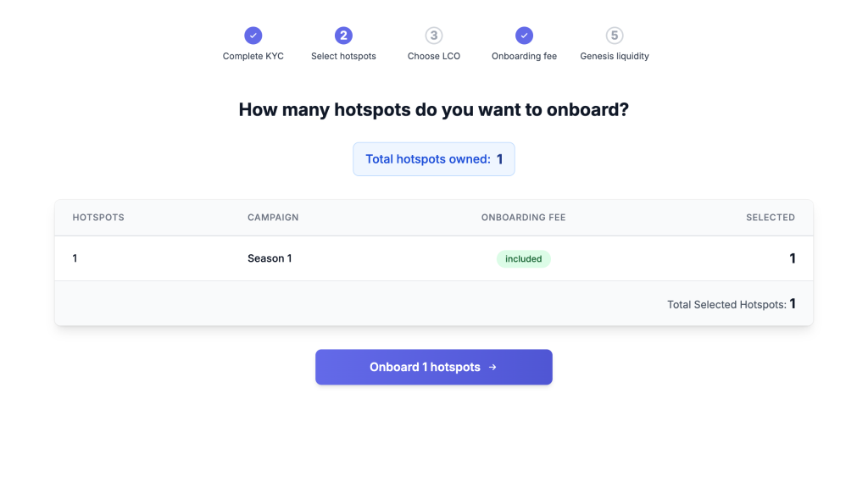Click the Complete KYC checkmark step icon
The image size is (868, 482).
(x=253, y=36)
